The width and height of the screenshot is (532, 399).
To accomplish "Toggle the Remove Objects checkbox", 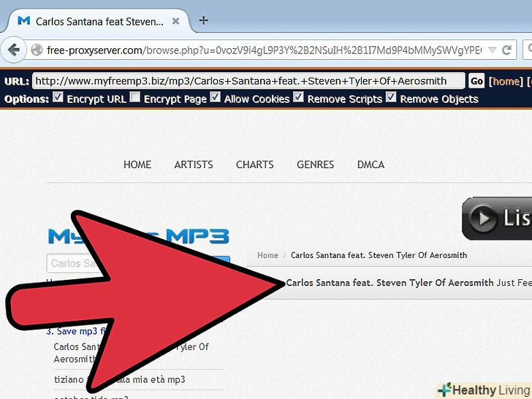I will (391, 97).
